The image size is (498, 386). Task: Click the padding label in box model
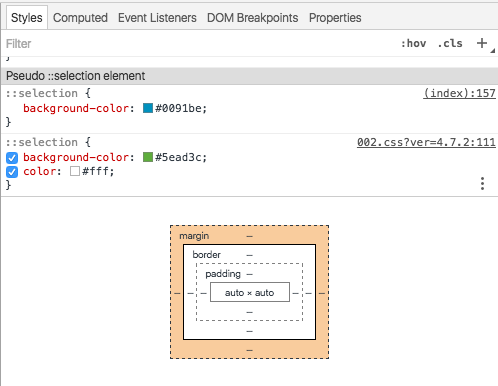pos(223,274)
